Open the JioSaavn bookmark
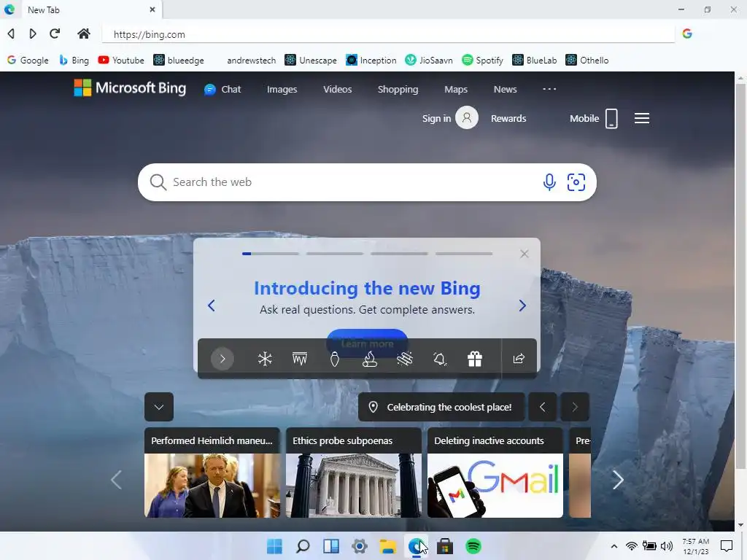Viewport: 747px width, 560px height. coord(429,61)
